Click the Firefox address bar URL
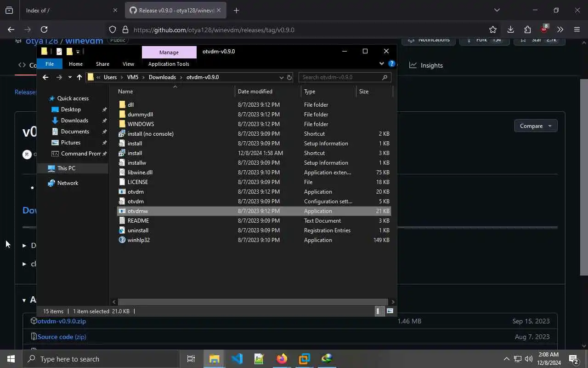Image resolution: width=588 pixels, height=368 pixels. pyautogui.click(x=214, y=30)
